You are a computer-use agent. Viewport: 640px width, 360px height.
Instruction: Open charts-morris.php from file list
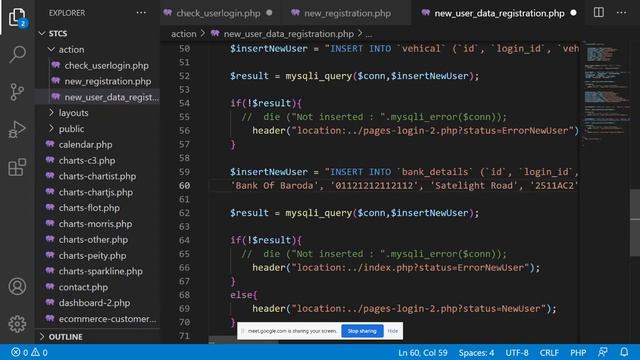point(95,224)
